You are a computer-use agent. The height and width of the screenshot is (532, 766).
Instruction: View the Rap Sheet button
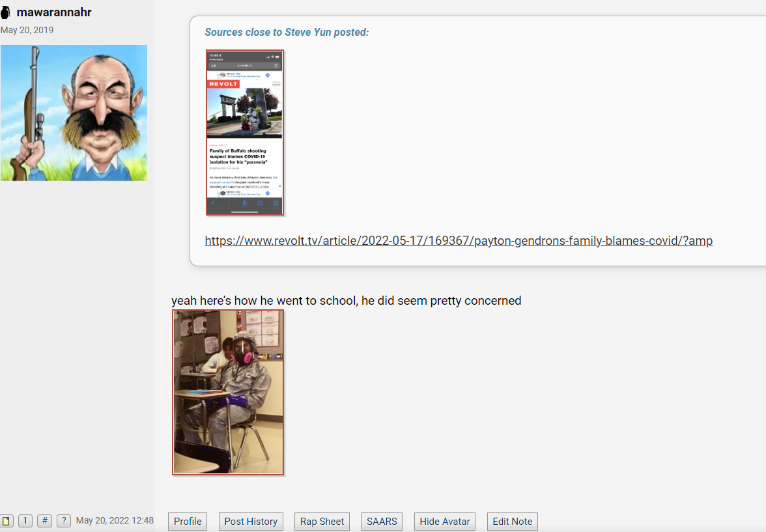tap(322, 521)
